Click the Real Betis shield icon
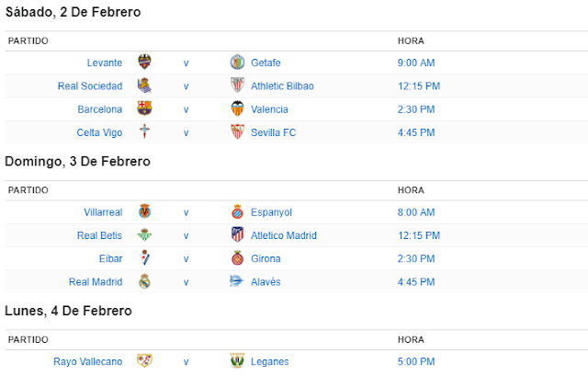Image resolution: width=588 pixels, height=376 pixels. coord(144,235)
